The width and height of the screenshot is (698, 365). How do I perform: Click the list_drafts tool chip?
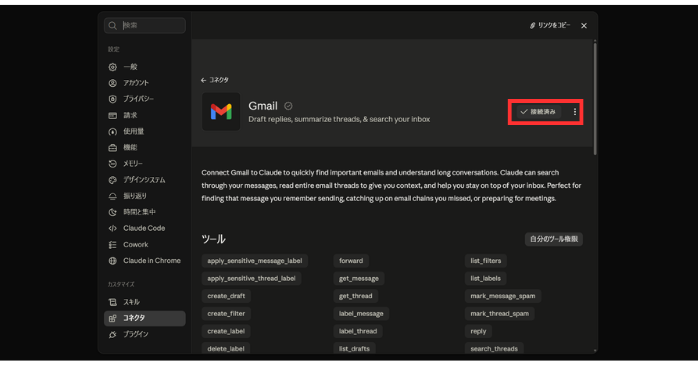[x=354, y=349]
